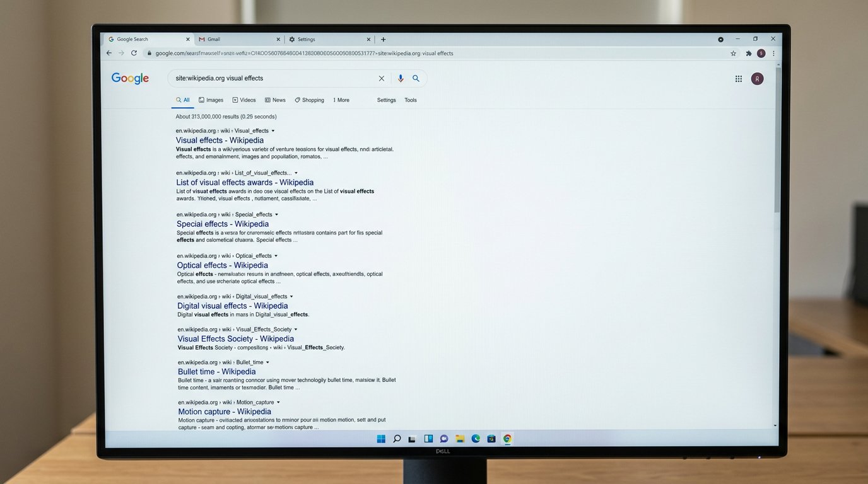Close the Settings tab
Viewport: 868px width, 484px height.
370,39
